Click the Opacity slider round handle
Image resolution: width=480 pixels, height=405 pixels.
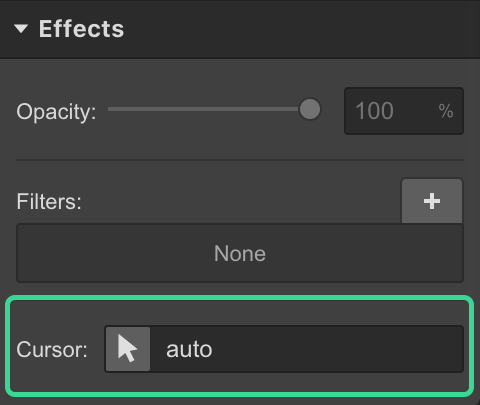click(310, 109)
